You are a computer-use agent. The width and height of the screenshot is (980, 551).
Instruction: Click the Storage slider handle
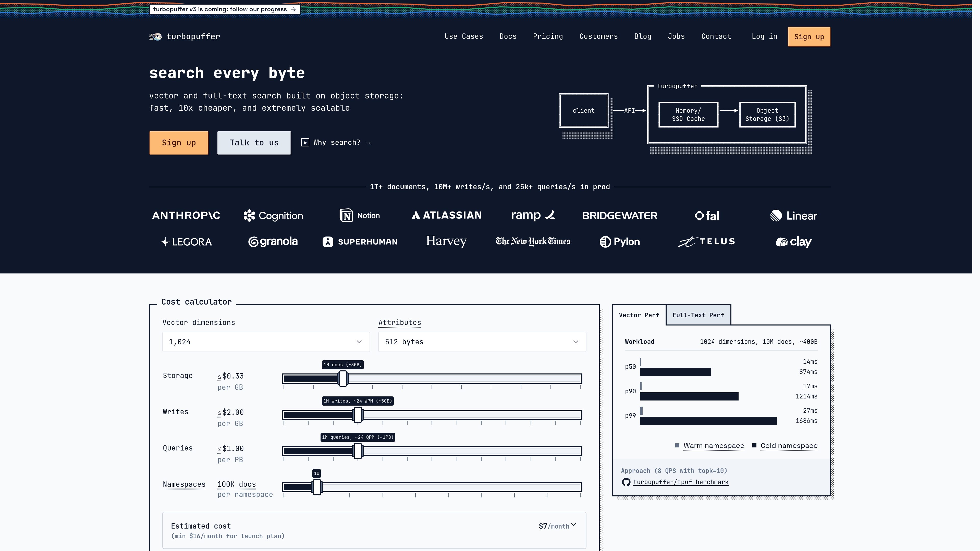(x=343, y=379)
